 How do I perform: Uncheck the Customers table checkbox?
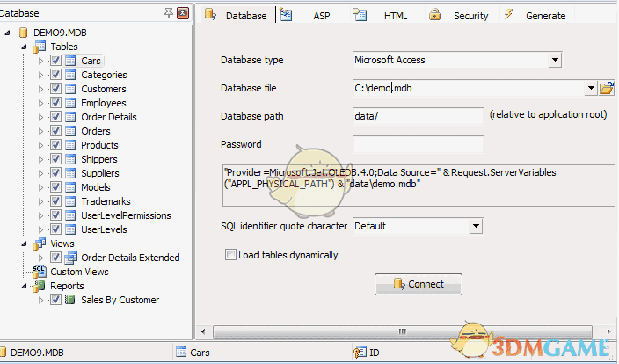click(55, 89)
